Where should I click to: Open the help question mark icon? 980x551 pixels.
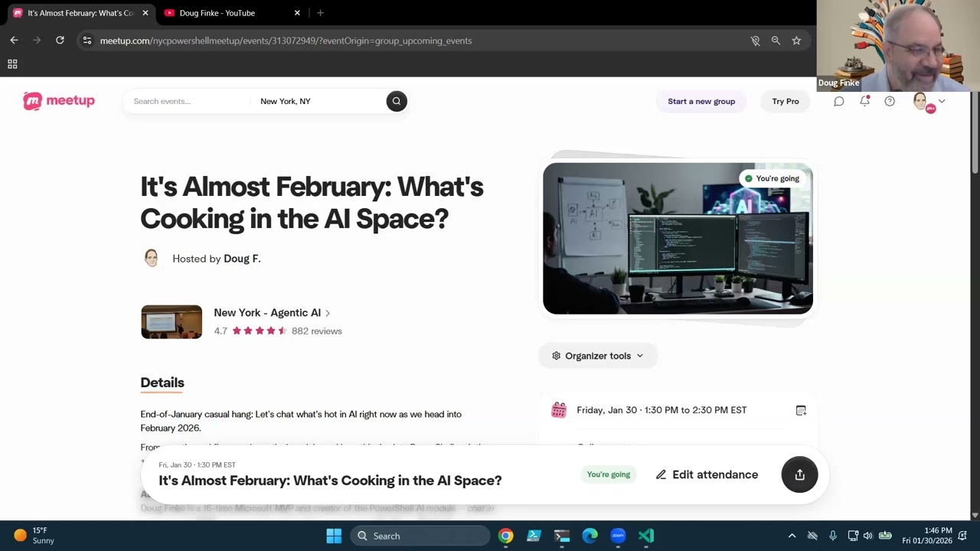[x=890, y=101]
